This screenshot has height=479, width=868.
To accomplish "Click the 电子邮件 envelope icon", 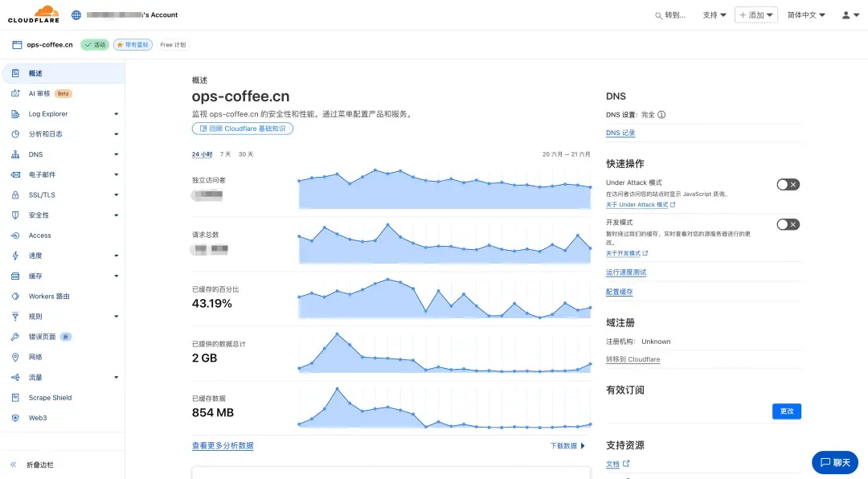I will click(x=15, y=174).
